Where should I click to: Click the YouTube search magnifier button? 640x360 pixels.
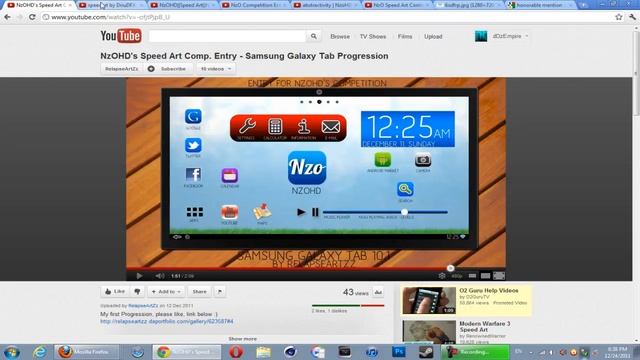tap(313, 36)
